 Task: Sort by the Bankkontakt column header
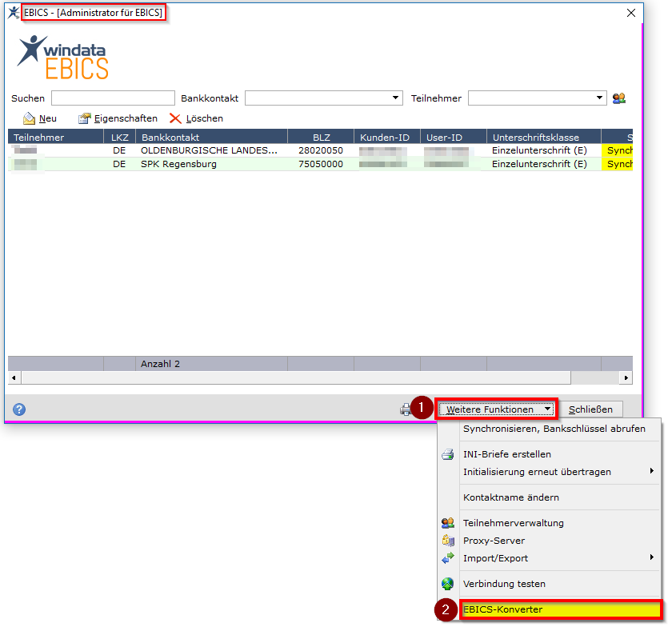(x=212, y=137)
